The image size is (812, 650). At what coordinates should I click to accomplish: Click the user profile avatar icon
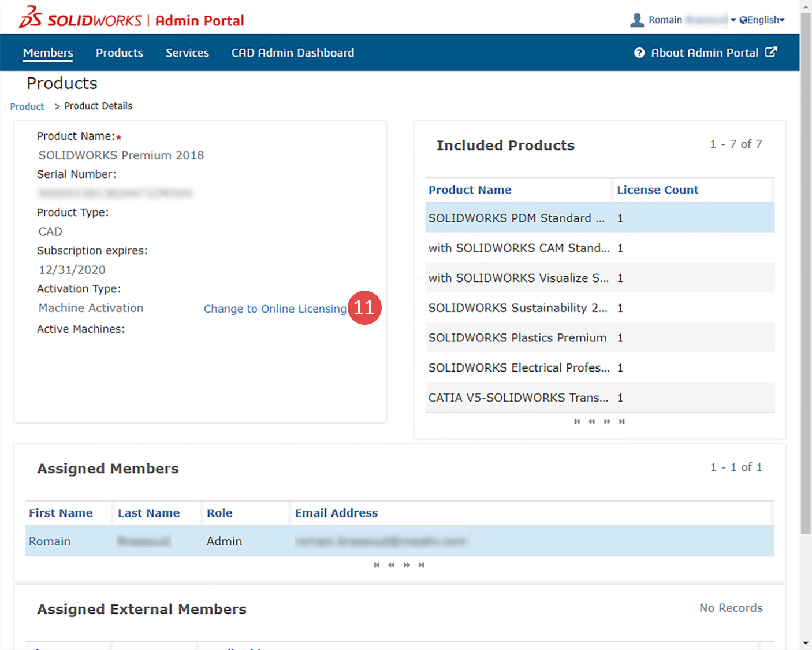(x=637, y=20)
